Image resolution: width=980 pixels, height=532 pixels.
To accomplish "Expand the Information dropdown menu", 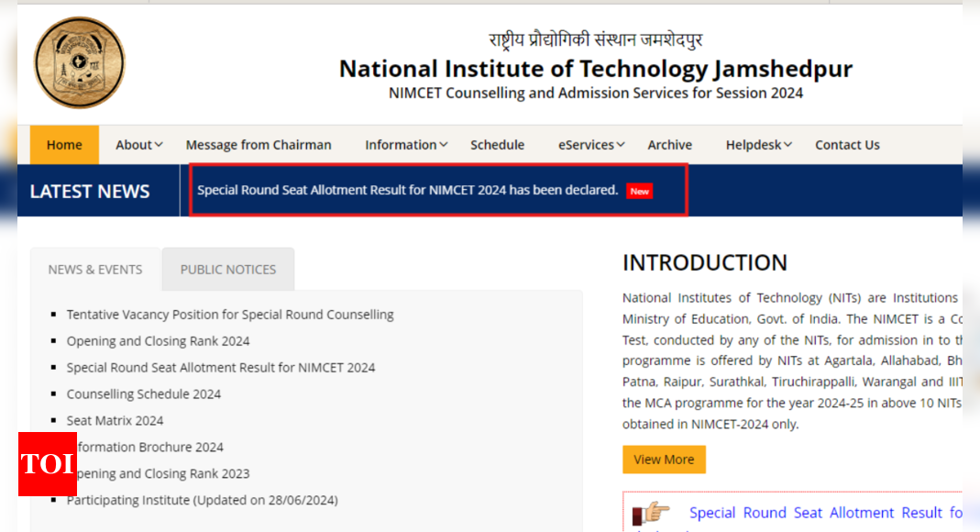I will coord(406,145).
